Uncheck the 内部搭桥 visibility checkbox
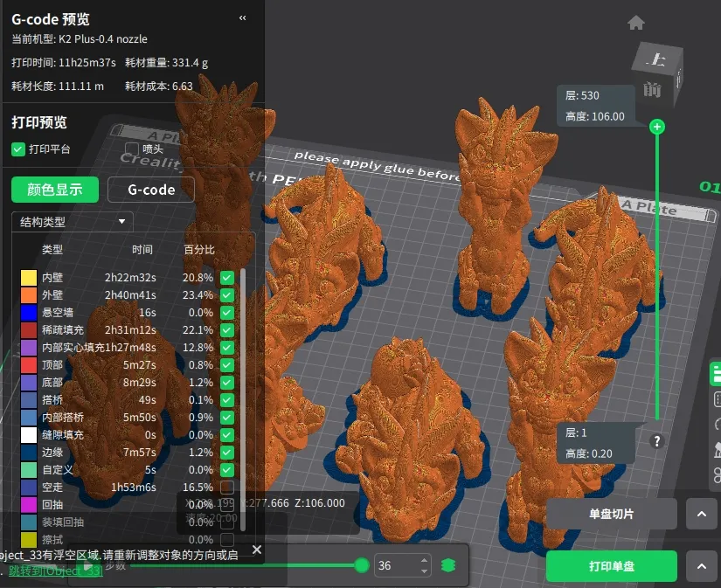The image size is (721, 588). (x=226, y=418)
